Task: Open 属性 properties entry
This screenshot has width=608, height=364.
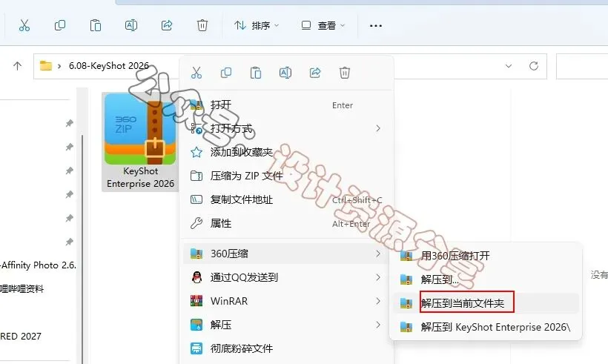Action: [287, 223]
